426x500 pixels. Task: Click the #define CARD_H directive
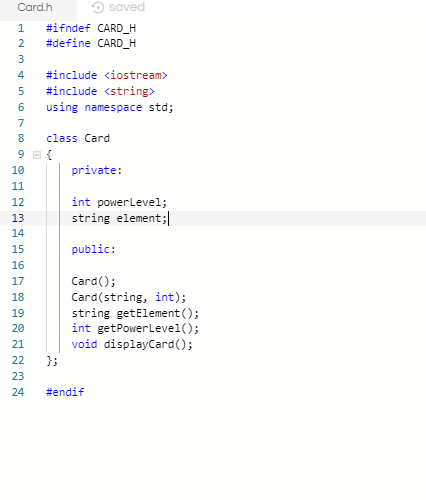[x=91, y=43]
